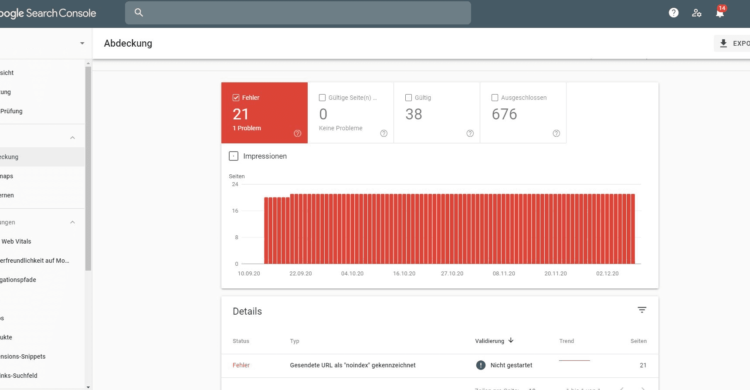This screenshot has width=750, height=390.
Task: Open help icon on Fehler card
Action: [298, 134]
